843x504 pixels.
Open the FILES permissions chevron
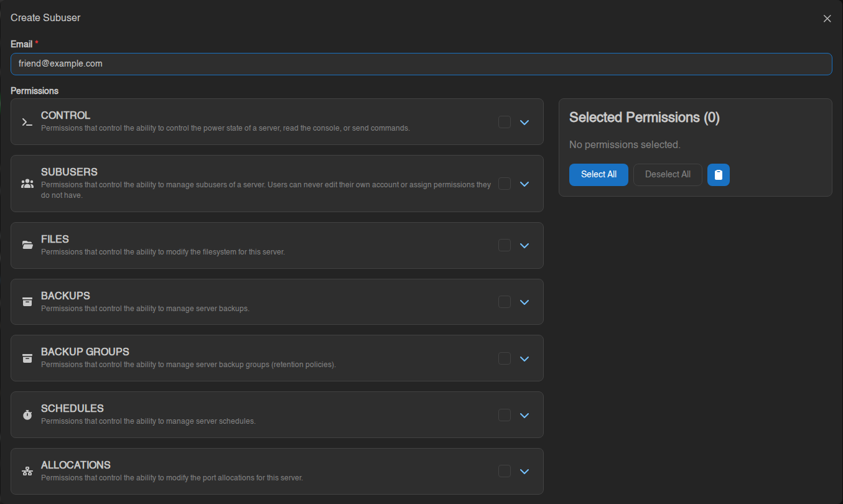pyautogui.click(x=524, y=245)
